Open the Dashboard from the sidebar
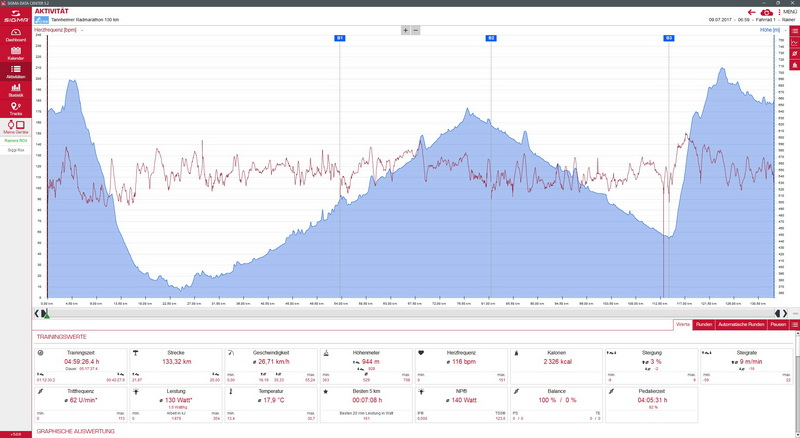This screenshot has width=800, height=438. point(15,35)
